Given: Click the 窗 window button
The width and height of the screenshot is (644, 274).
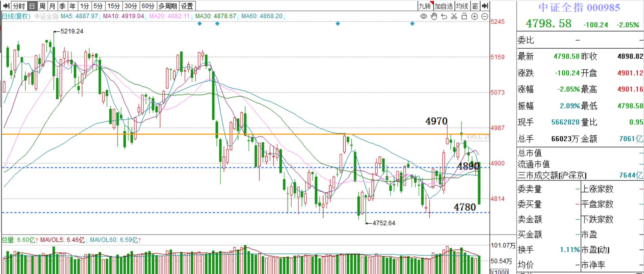Looking at the screenshot, I should pos(475,6).
